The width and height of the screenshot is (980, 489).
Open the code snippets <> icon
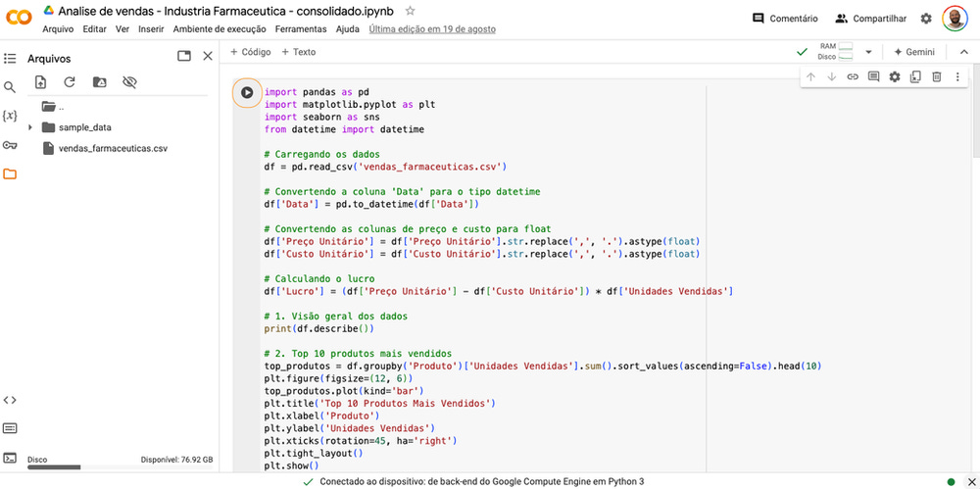coord(10,400)
